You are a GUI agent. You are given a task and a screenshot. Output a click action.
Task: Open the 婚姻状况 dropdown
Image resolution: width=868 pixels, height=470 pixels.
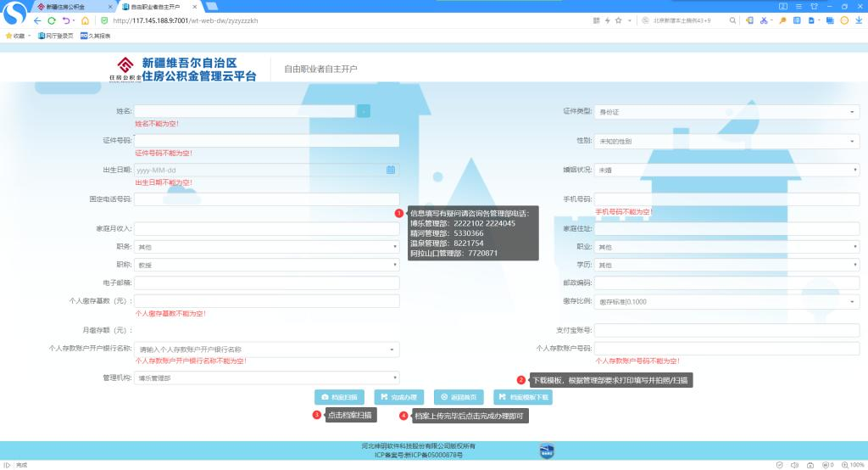click(x=726, y=170)
